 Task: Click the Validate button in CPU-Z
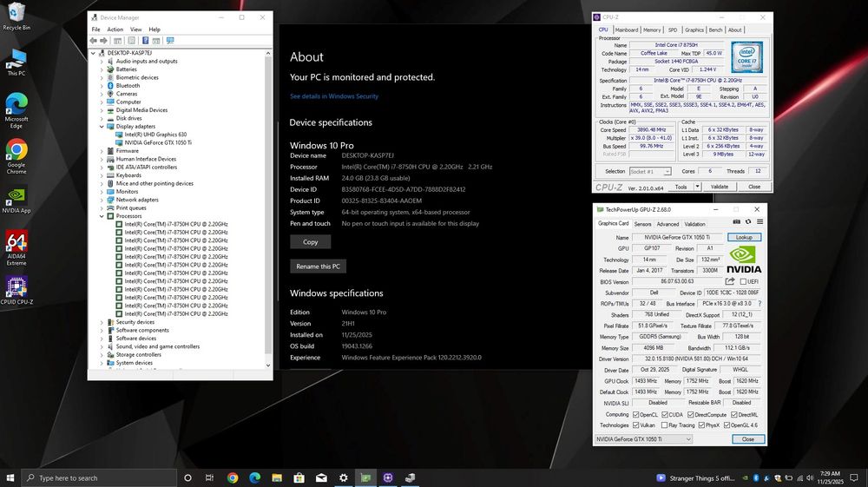click(x=719, y=187)
